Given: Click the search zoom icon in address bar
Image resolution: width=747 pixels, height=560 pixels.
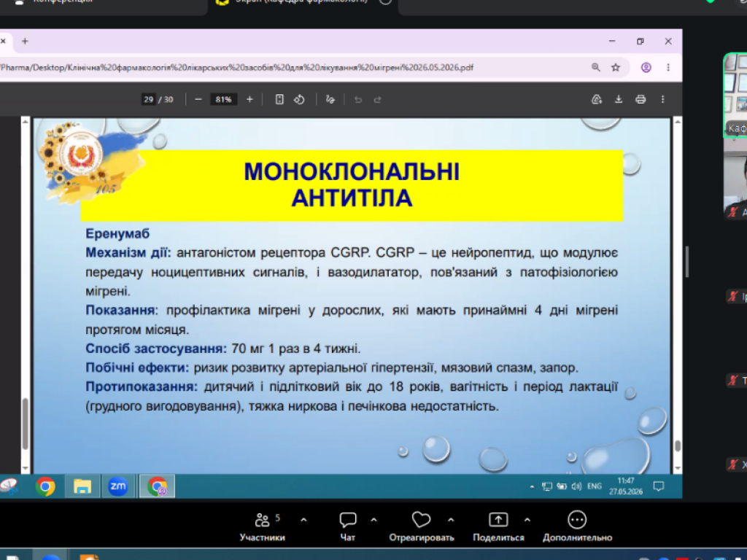Looking at the screenshot, I should (x=595, y=67).
